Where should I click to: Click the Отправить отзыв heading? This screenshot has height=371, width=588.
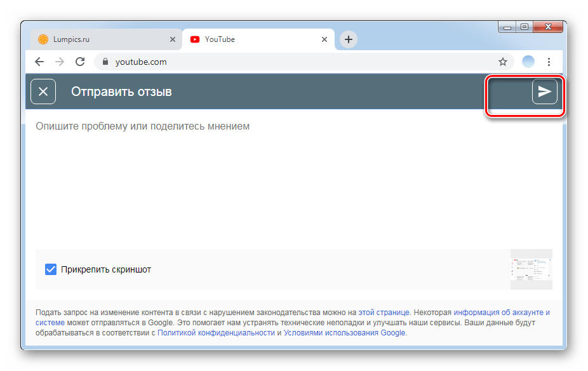point(121,91)
